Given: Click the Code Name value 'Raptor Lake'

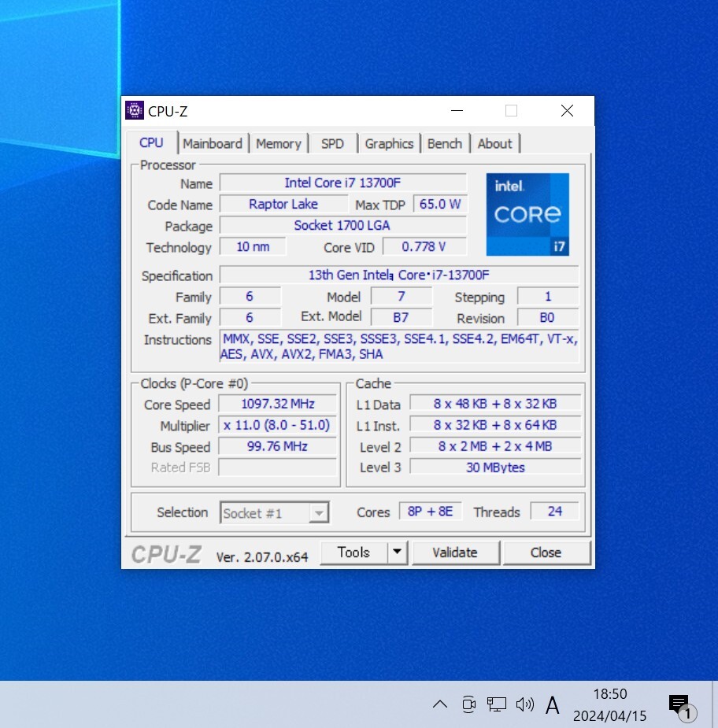Looking at the screenshot, I should click(283, 204).
